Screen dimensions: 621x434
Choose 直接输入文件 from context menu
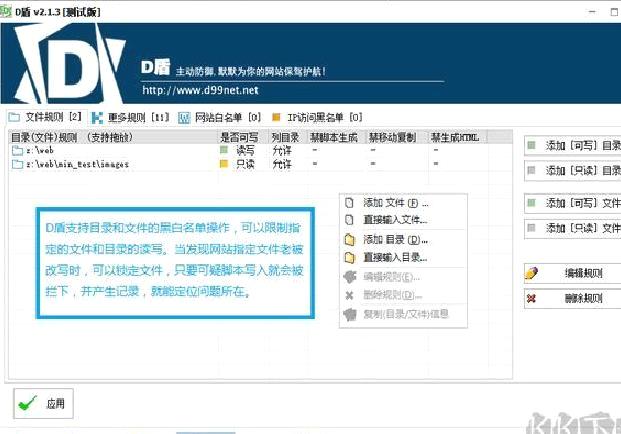(x=403, y=220)
